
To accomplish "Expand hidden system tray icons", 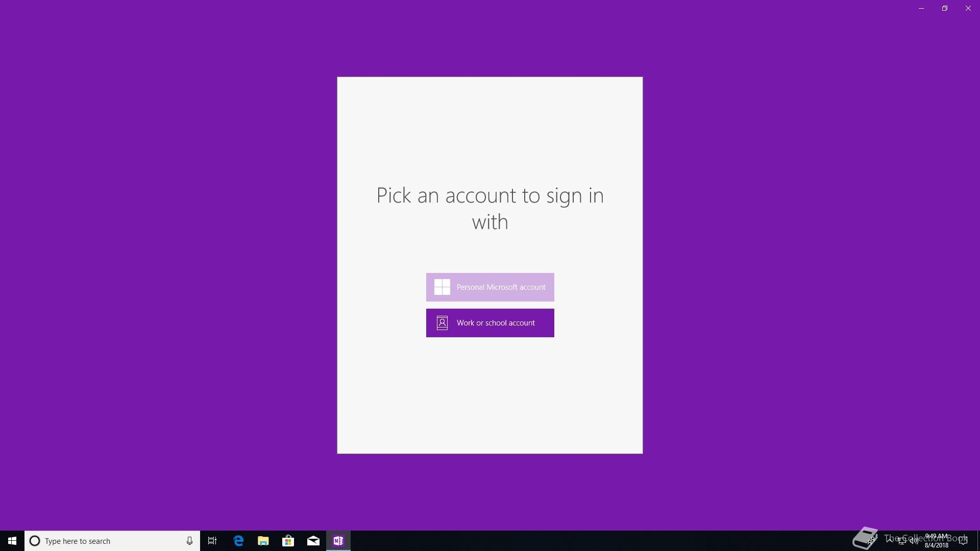I will point(890,540).
